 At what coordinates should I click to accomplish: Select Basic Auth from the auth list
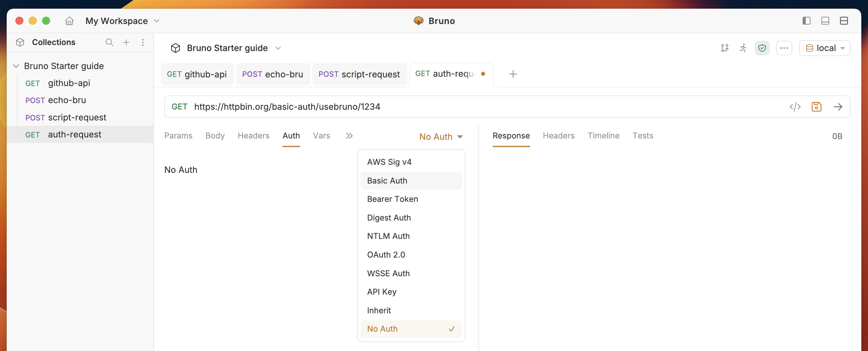(x=387, y=181)
